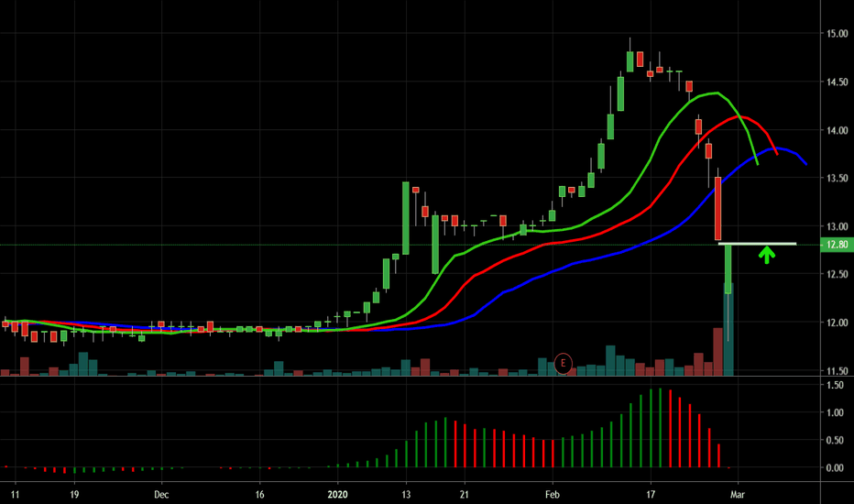Image resolution: width=854 pixels, height=504 pixels.
Task: Click the 14.00 price axis label
Action: click(x=838, y=130)
